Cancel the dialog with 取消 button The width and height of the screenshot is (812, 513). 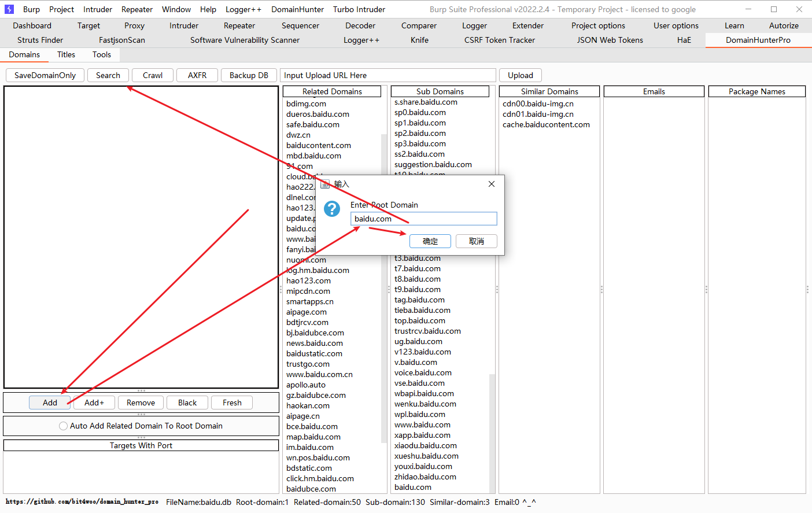[x=477, y=241]
